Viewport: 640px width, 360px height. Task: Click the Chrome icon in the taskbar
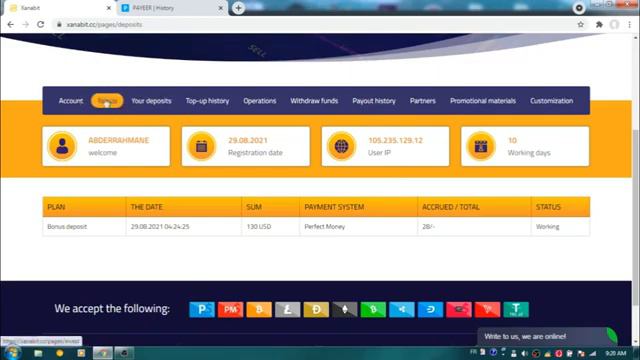pyautogui.click(x=102, y=353)
